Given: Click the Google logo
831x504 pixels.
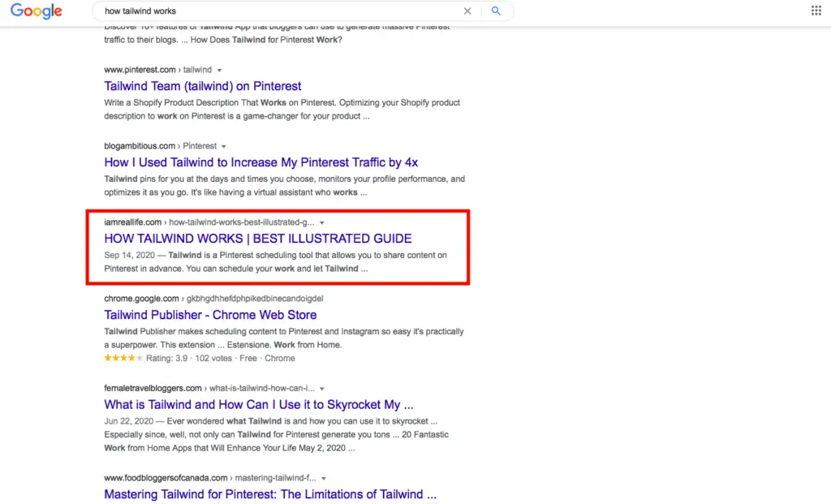Looking at the screenshot, I should pos(36,11).
